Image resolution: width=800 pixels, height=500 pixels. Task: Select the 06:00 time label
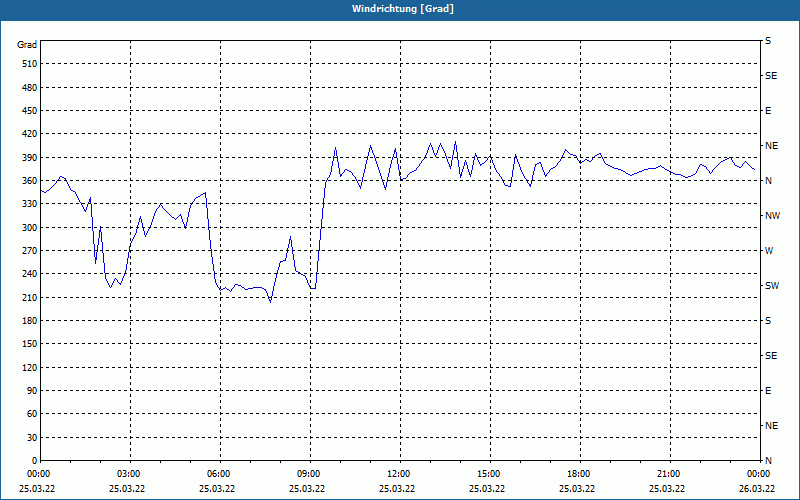pyautogui.click(x=218, y=474)
